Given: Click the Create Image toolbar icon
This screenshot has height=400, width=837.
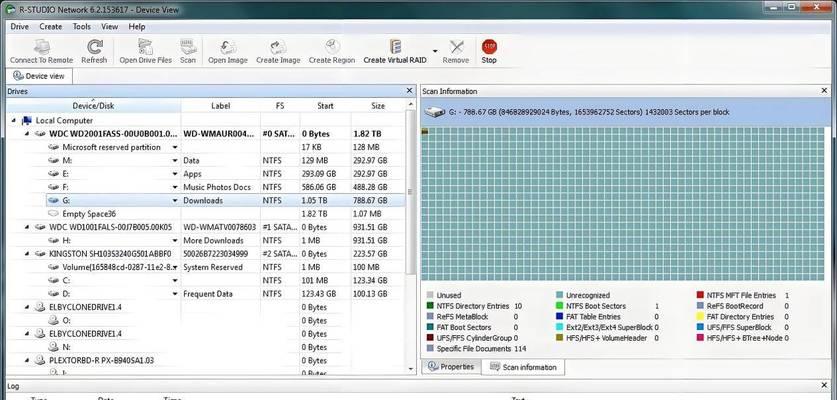Looking at the screenshot, I should coord(278,47).
